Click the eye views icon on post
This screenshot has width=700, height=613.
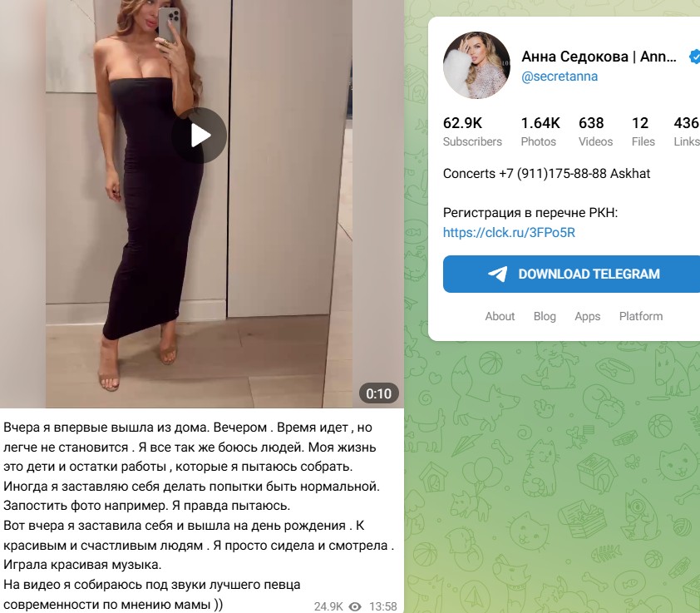[x=355, y=606]
